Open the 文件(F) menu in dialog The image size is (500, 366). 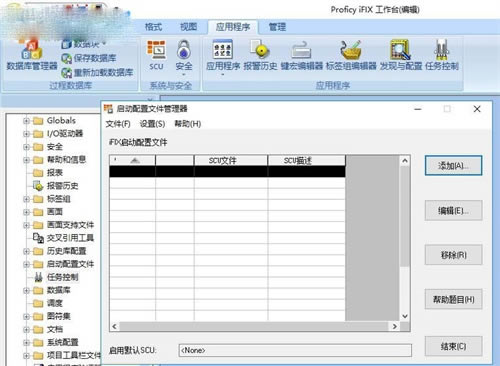pos(118,124)
